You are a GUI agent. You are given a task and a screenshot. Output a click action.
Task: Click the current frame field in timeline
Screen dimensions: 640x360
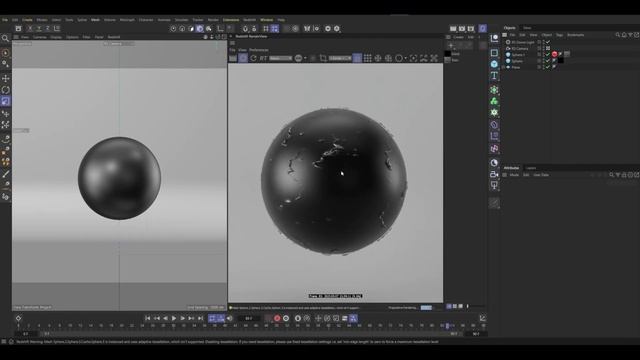tap(249, 318)
